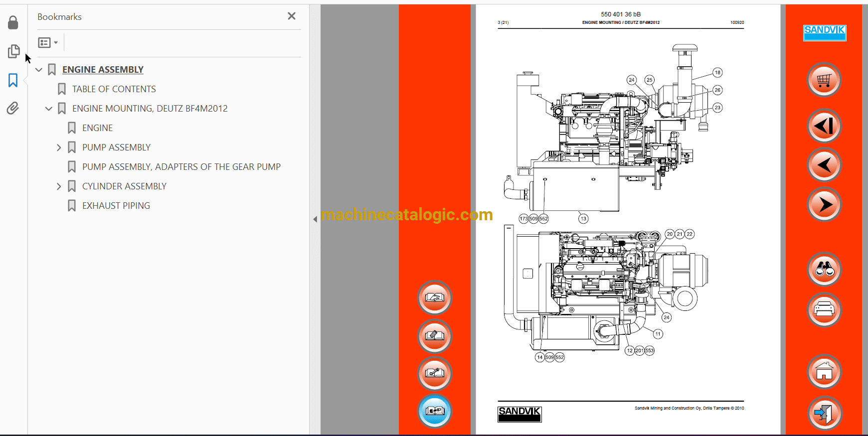Return home with the house button
This screenshot has height=436, width=868.
pos(824,372)
